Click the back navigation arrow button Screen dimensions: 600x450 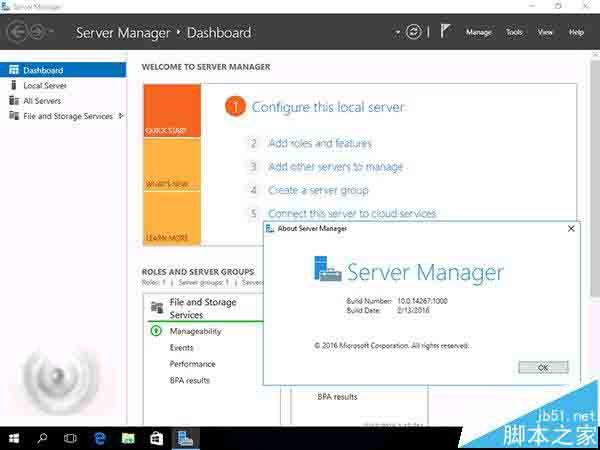[16, 32]
